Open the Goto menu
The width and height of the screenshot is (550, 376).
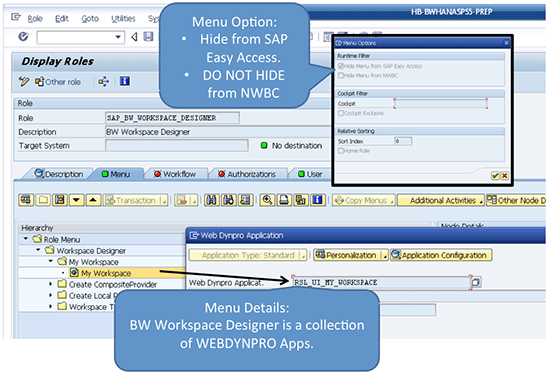[x=90, y=19]
